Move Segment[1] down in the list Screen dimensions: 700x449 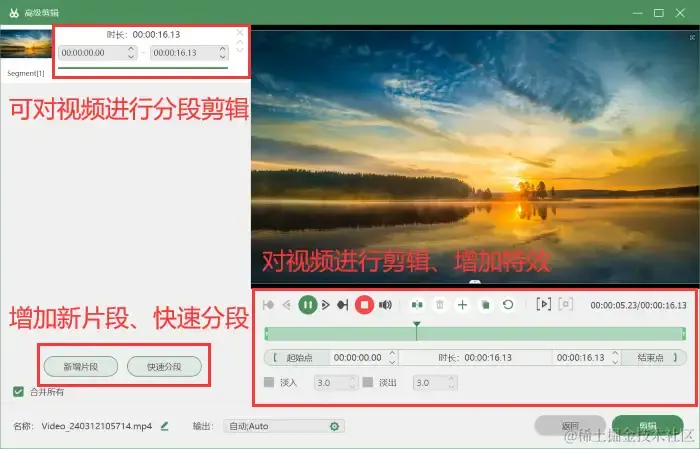240,50
